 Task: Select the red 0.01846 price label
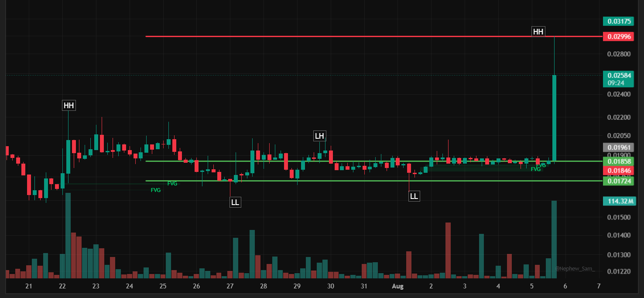pyautogui.click(x=618, y=170)
